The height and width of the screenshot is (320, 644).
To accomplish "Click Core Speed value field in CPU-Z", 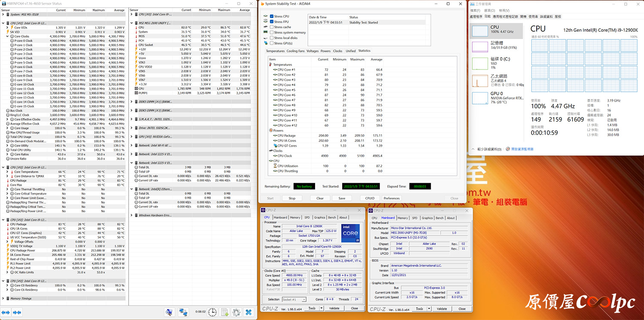I will 294,275.
